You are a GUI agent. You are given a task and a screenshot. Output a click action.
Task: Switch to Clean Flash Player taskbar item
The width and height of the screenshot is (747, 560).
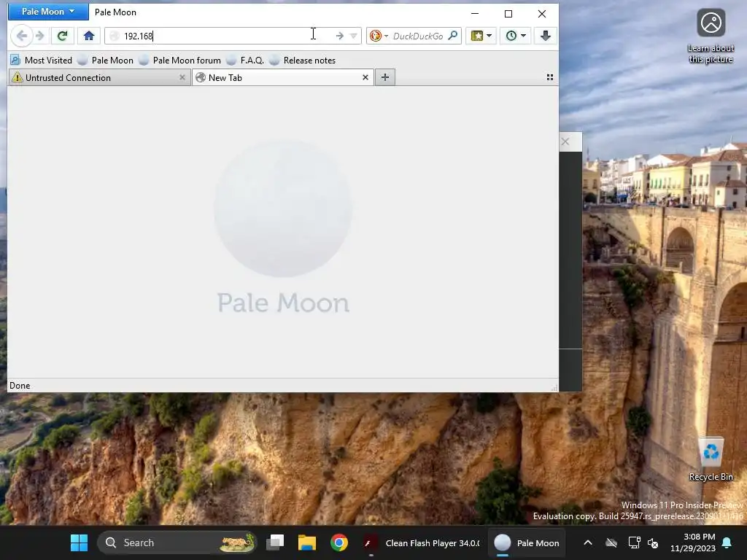coord(422,542)
